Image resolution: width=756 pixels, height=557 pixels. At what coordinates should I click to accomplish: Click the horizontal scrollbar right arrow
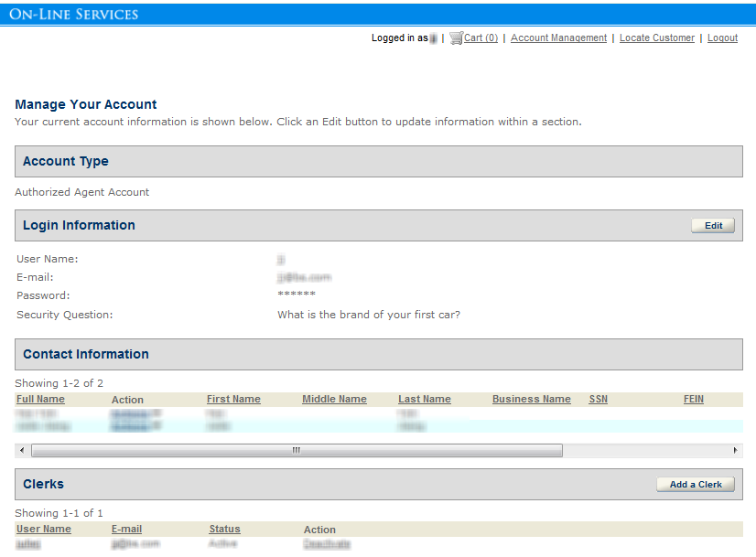(x=735, y=451)
